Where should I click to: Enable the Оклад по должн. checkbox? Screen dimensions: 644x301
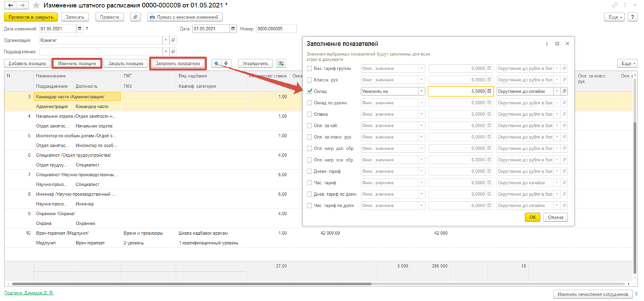pyautogui.click(x=309, y=103)
